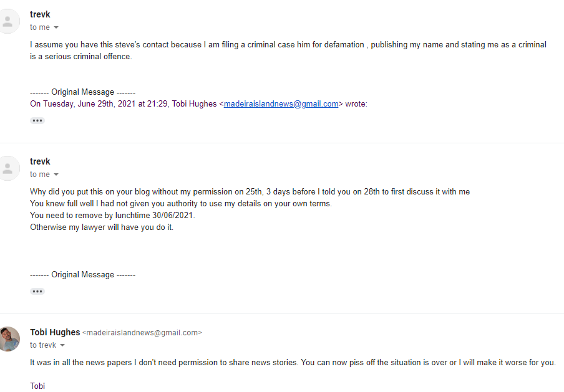Expand "to me" details on the defamation email

tap(56, 27)
